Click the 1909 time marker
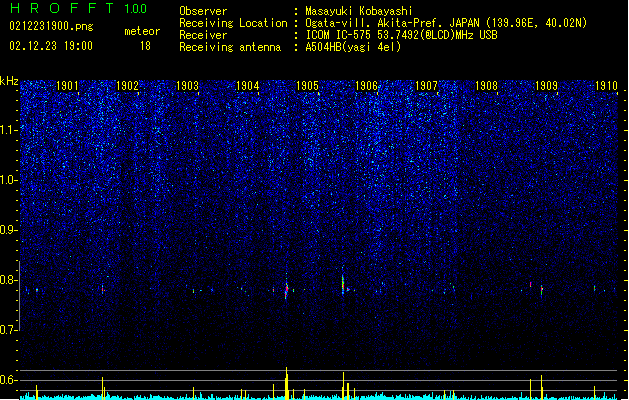Image resolution: width=629 pixels, height=400 pixels. pyautogui.click(x=546, y=86)
